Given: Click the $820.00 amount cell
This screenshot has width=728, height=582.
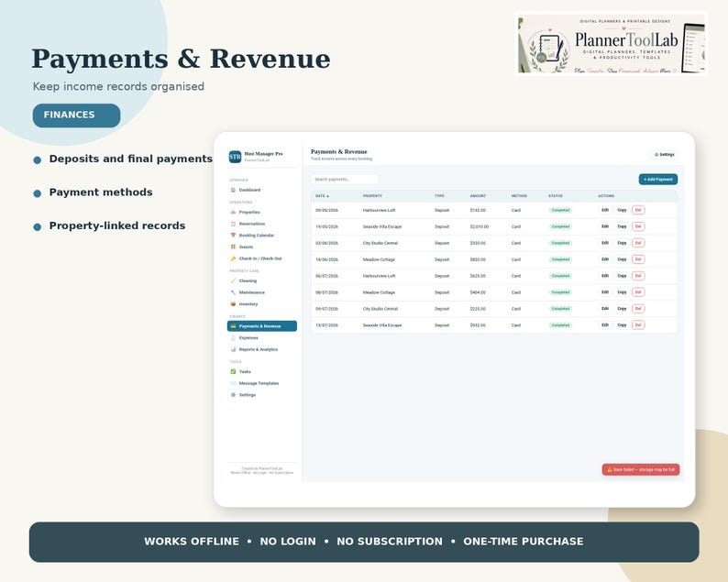Looking at the screenshot, I should click(x=478, y=260).
